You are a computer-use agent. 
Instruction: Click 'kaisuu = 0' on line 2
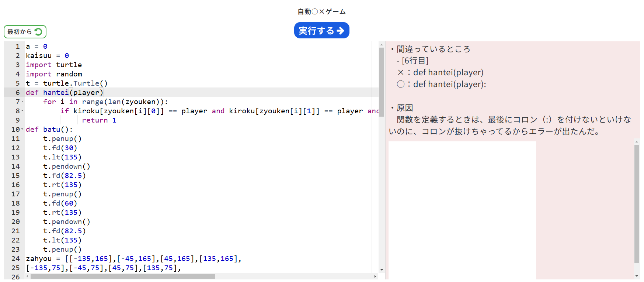[47, 55]
